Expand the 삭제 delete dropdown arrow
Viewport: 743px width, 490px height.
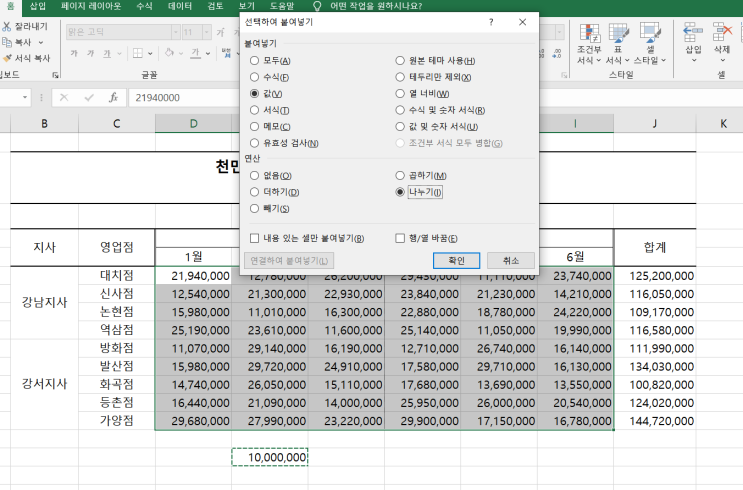(722, 60)
